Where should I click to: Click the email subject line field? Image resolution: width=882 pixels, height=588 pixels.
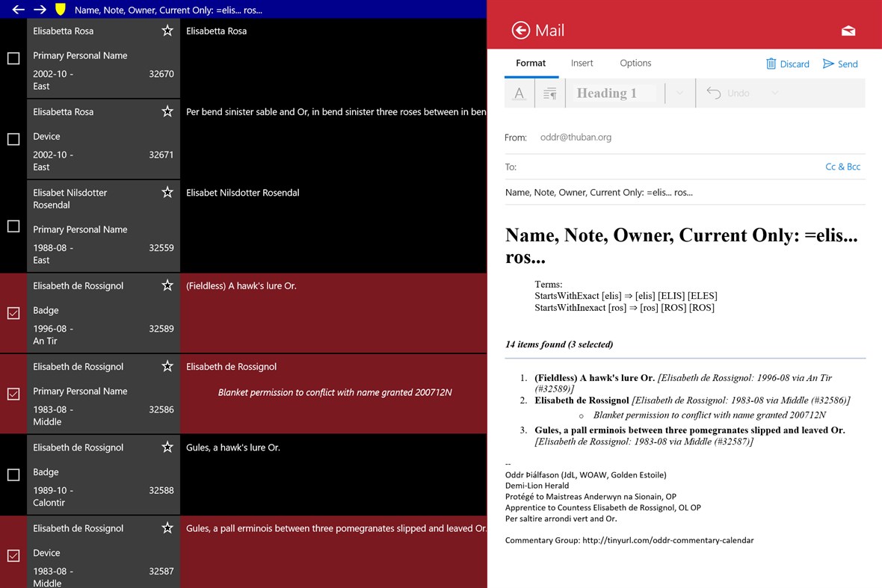(685, 192)
